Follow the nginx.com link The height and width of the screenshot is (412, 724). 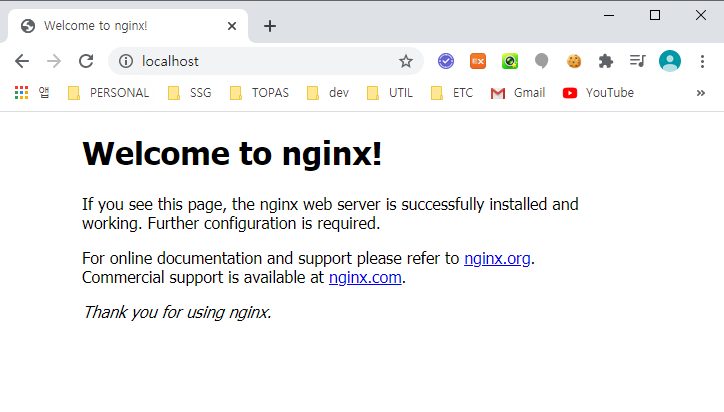[x=365, y=278]
